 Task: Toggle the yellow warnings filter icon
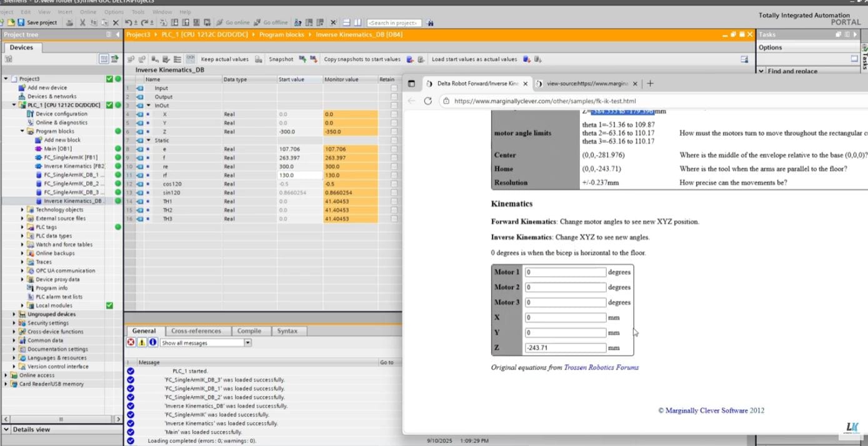142,342
